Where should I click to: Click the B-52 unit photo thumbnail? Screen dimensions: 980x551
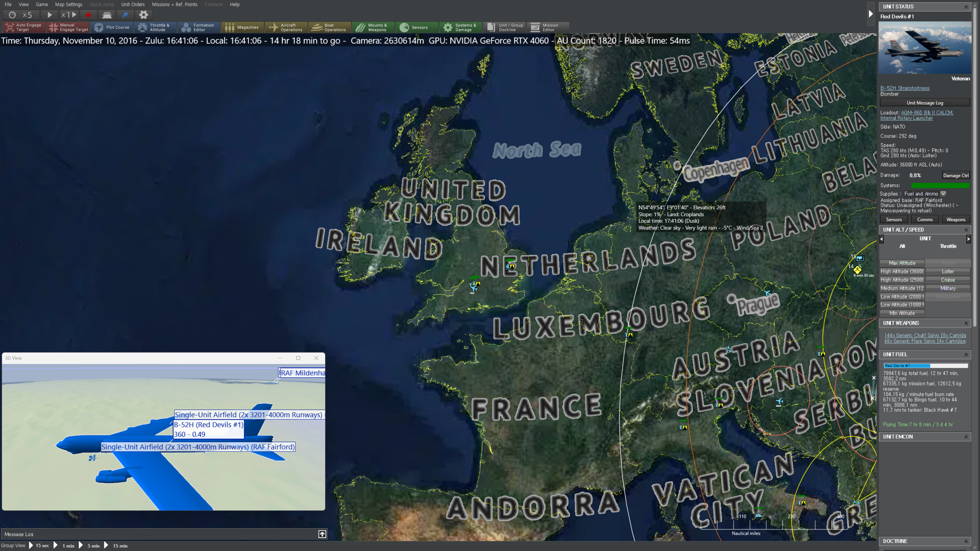[x=925, y=48]
